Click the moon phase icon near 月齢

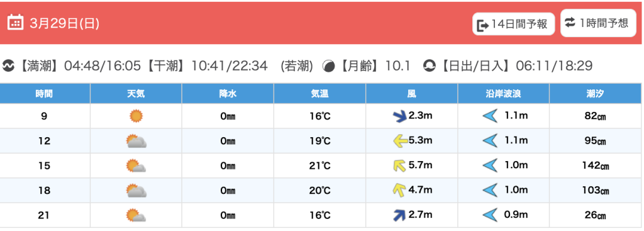tap(328, 65)
